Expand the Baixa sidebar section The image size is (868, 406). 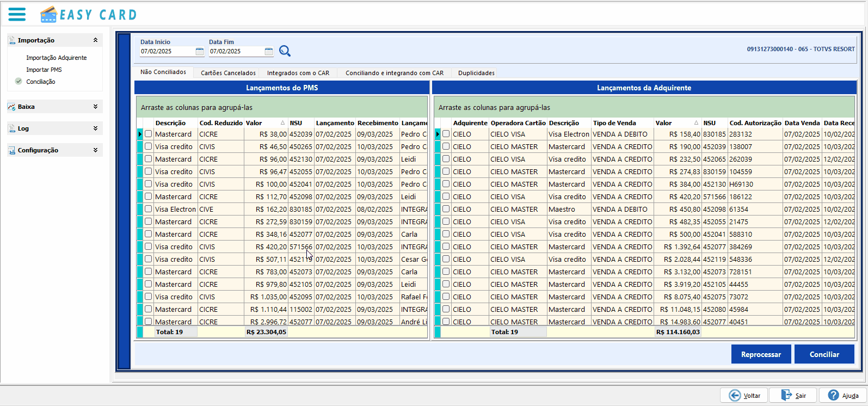(95, 107)
